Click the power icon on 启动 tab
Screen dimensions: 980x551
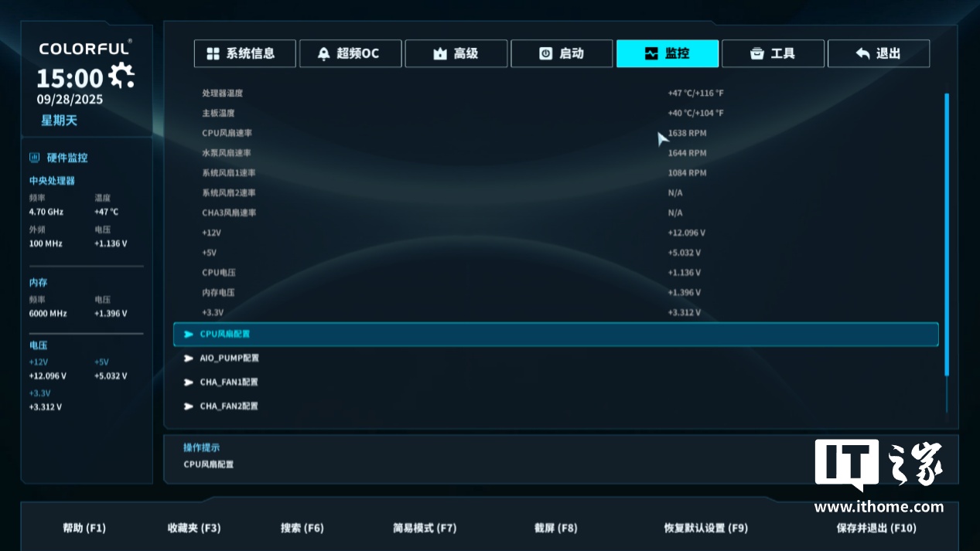coord(545,53)
